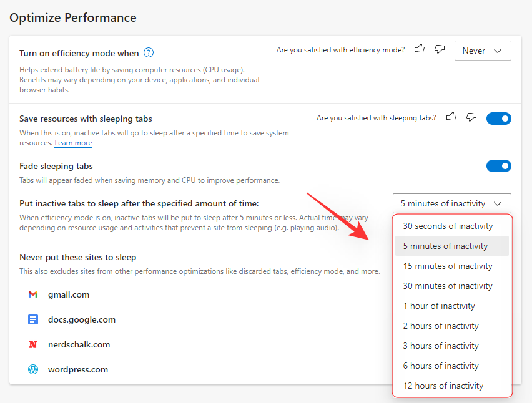Screen dimensions: 532x403
Task: Click the Google Docs icon next to docs.google.com
Action: point(32,319)
